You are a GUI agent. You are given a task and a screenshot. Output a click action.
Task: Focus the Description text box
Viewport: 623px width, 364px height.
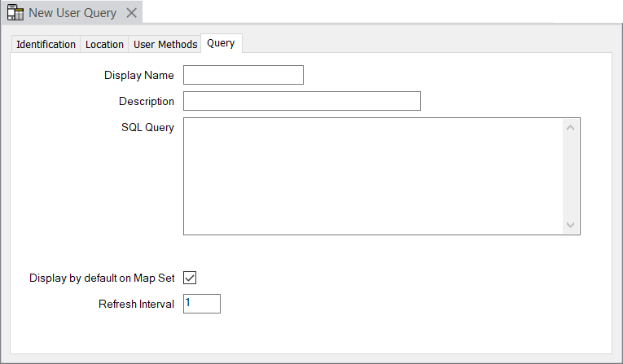pos(301,101)
